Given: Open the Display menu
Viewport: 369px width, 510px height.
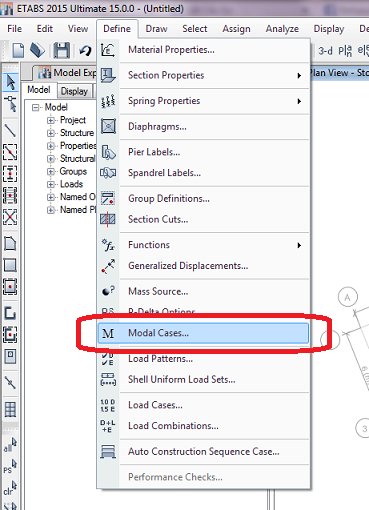Looking at the screenshot, I should [x=329, y=29].
